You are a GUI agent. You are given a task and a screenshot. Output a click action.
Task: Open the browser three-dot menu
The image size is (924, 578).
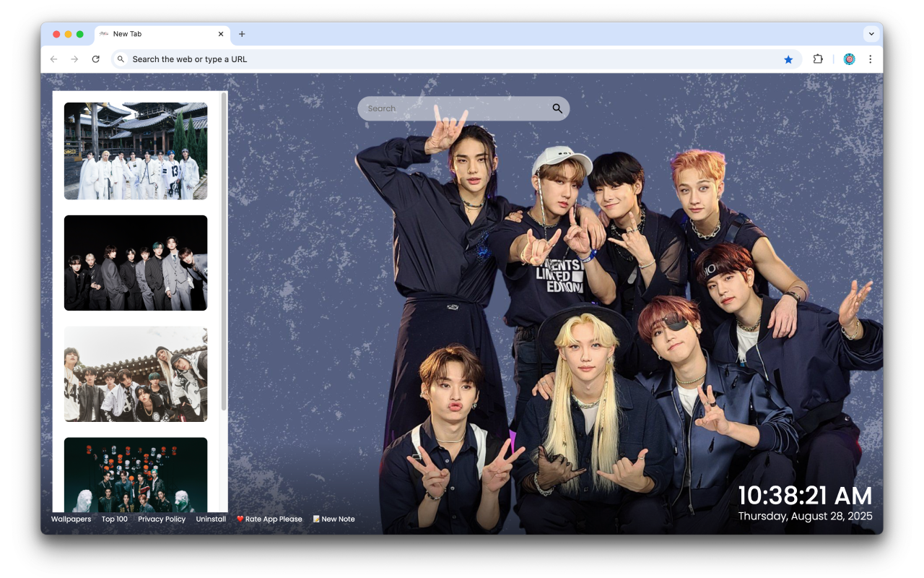pos(871,59)
